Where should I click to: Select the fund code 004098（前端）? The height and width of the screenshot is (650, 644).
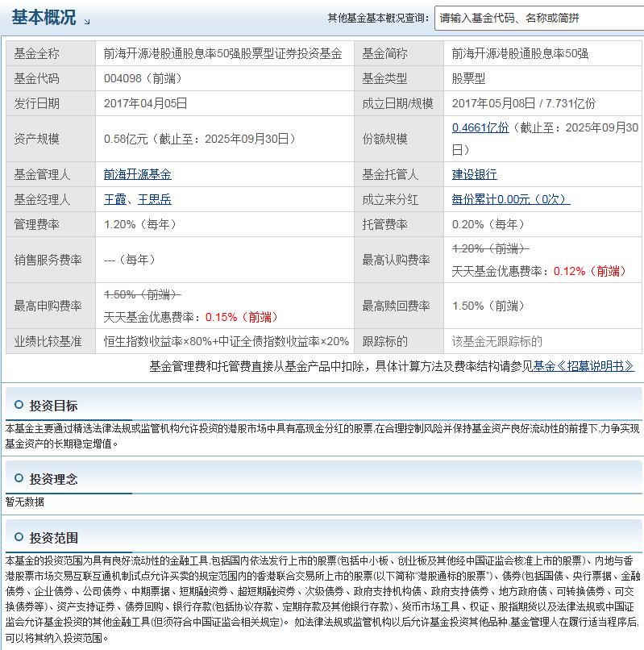tap(143, 78)
